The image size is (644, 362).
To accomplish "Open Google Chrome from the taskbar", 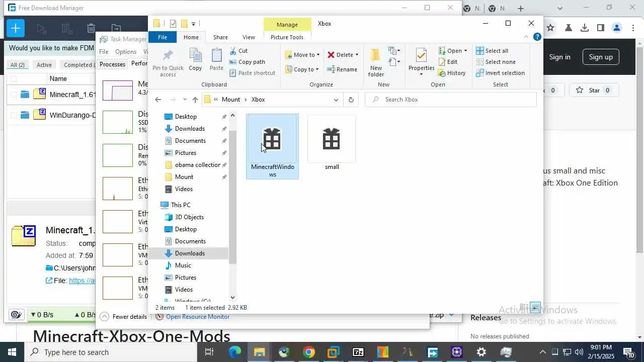I will pos(309,352).
